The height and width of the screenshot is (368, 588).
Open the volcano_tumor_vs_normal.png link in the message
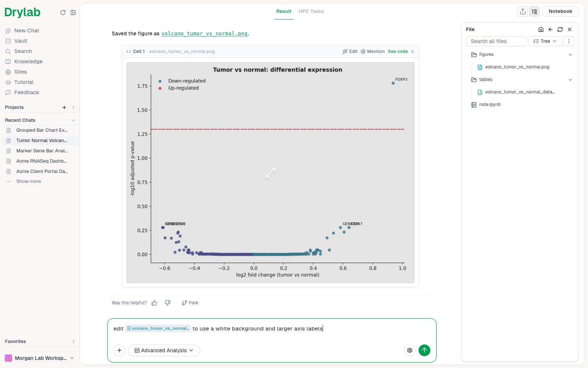click(204, 33)
